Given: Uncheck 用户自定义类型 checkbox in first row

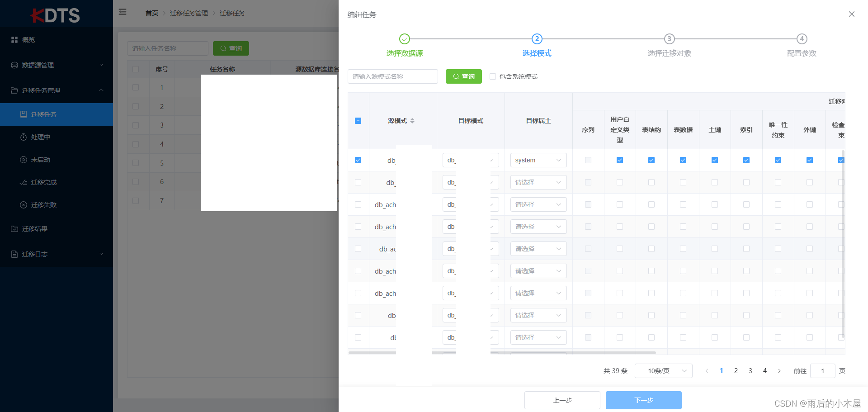Looking at the screenshot, I should 620,160.
